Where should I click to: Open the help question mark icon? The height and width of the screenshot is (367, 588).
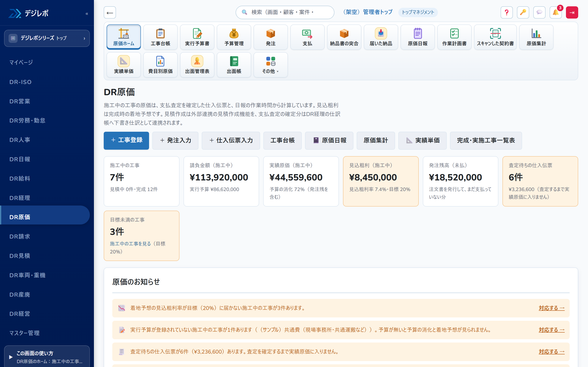(x=507, y=12)
